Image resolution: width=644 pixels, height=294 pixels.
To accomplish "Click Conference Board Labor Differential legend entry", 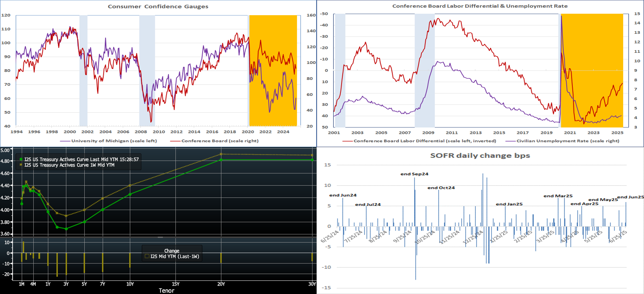I will [x=424, y=141].
